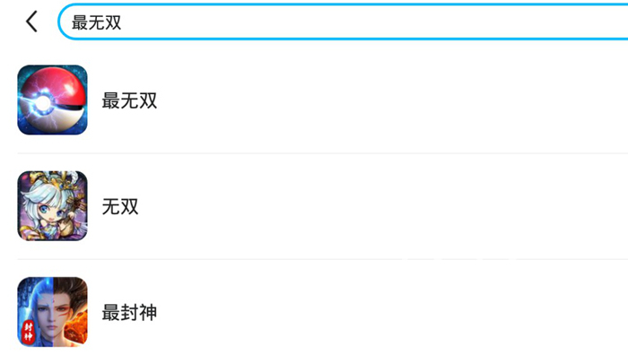Select the 最无双 result title
The width and height of the screenshot is (628, 364).
129,100
